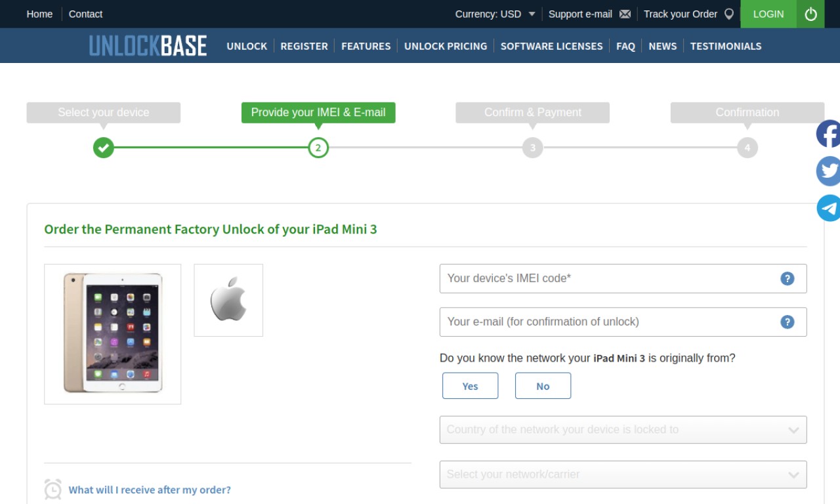The height and width of the screenshot is (504, 840).
Task: Go to Contact link in top bar
Action: tap(85, 14)
